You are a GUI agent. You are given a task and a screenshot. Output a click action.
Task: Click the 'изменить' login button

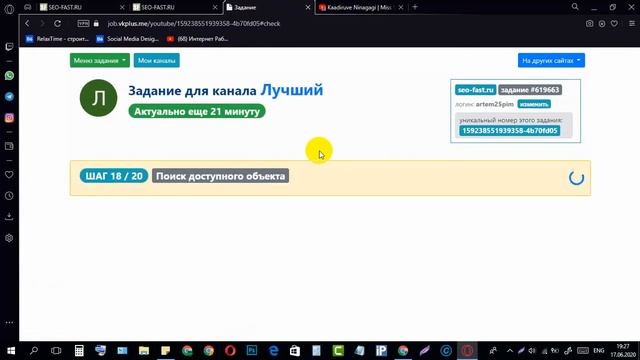click(x=534, y=104)
